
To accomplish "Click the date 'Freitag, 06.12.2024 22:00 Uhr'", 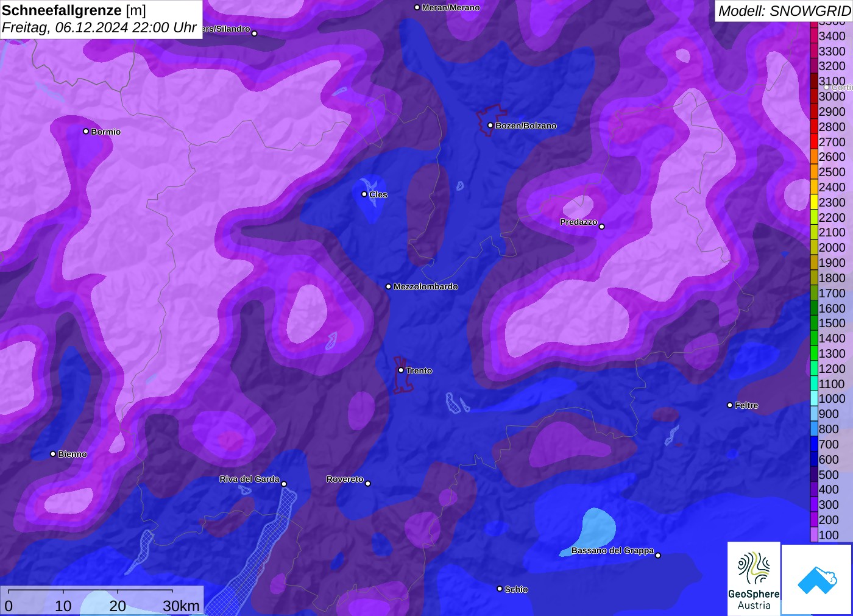I will 99,27.
